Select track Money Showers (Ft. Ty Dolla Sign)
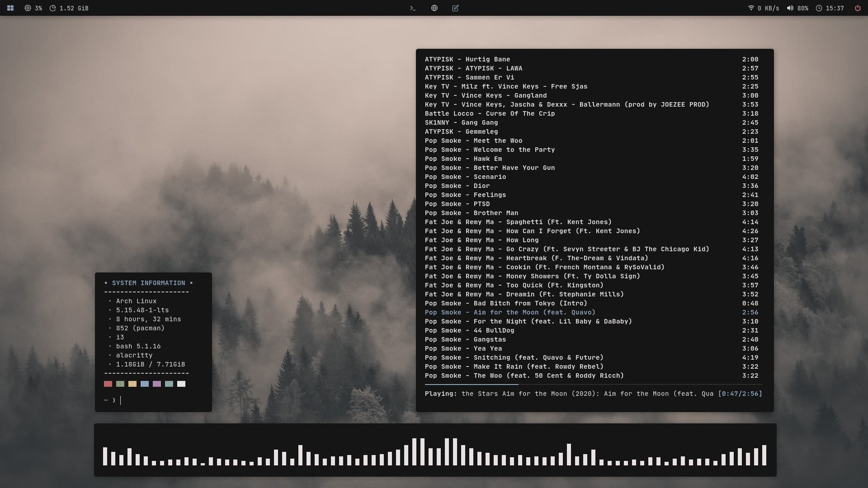The height and width of the screenshot is (488, 868). (x=592, y=276)
